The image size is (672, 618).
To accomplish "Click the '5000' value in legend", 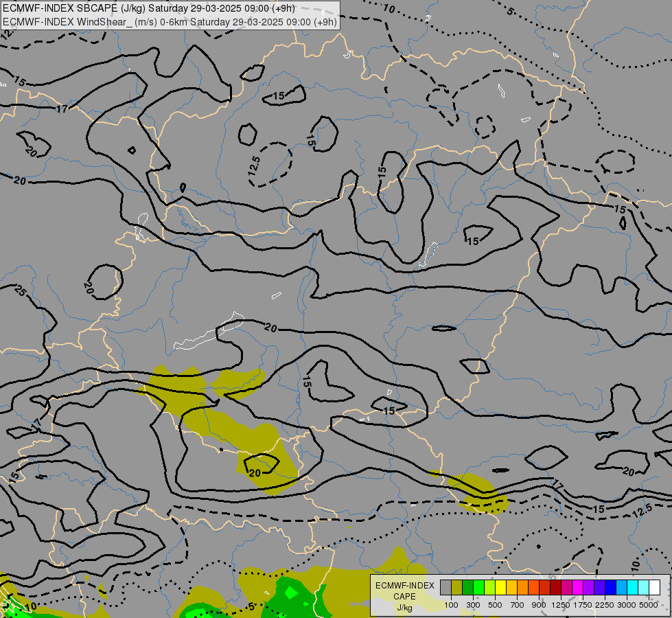I will (x=649, y=605).
